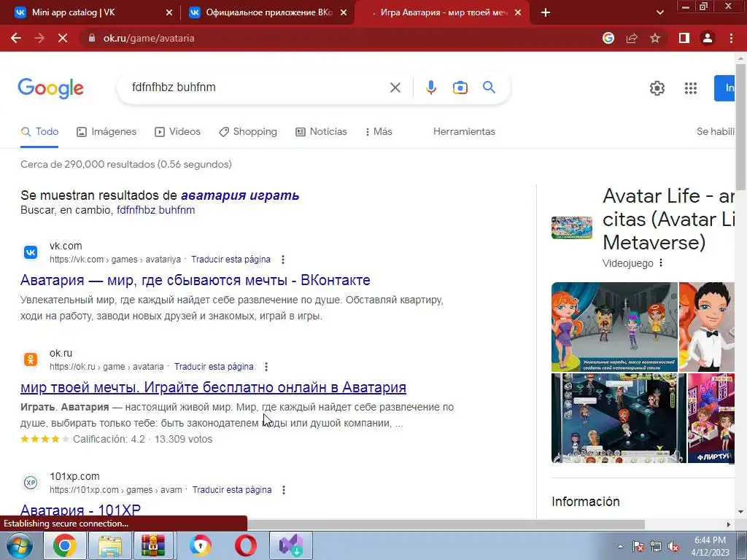Open the Chrome profile avatar icon

click(x=708, y=38)
